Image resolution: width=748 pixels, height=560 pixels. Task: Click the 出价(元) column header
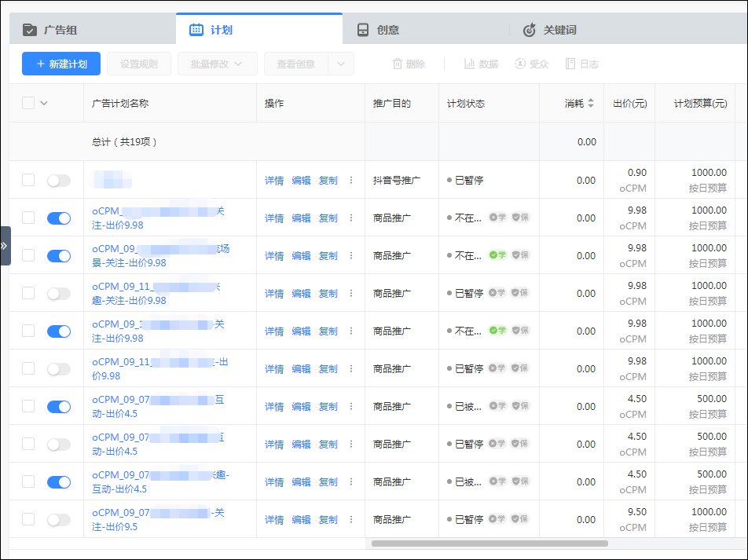629,103
